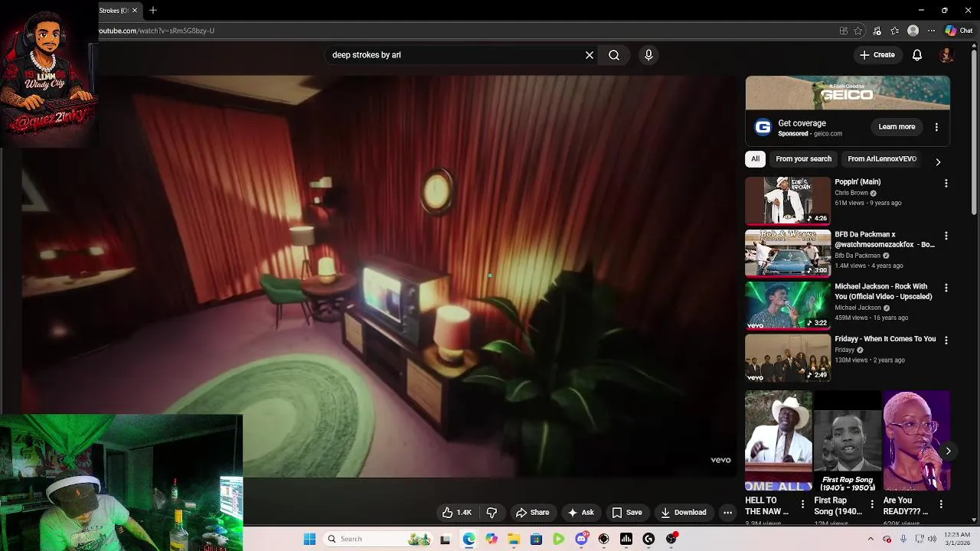Click the GEICO ad banner image
Viewport: 980px width, 551px height.
pos(848,93)
